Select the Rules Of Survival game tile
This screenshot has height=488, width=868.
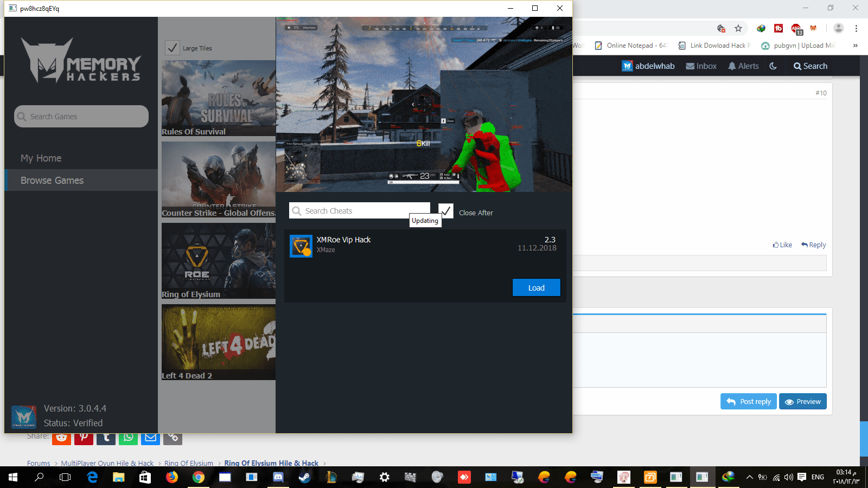click(x=219, y=98)
